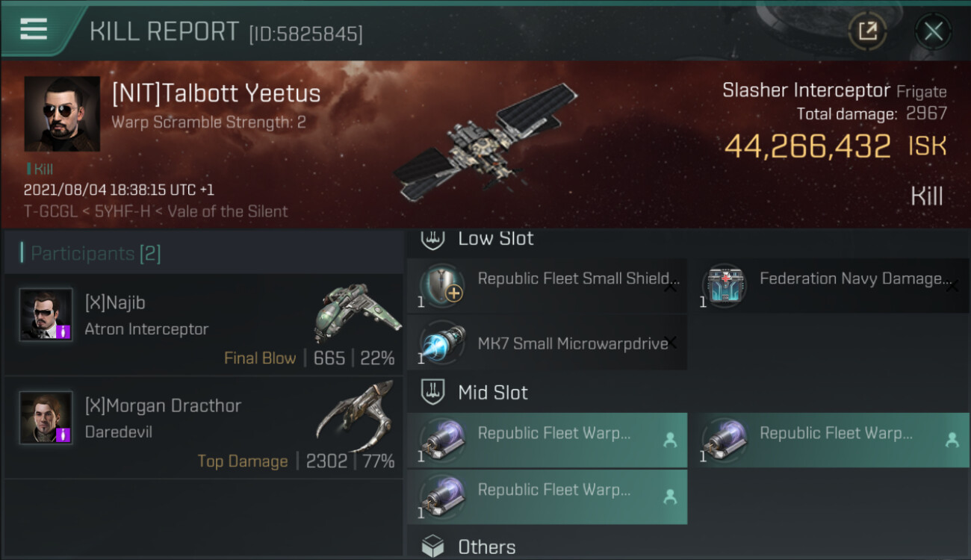Close the kill report window
971x560 pixels.
[933, 31]
